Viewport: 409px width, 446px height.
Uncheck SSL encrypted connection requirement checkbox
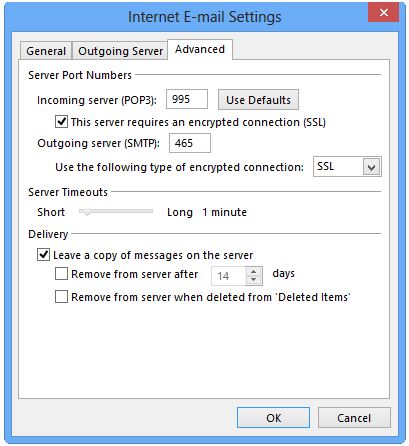click(62, 122)
